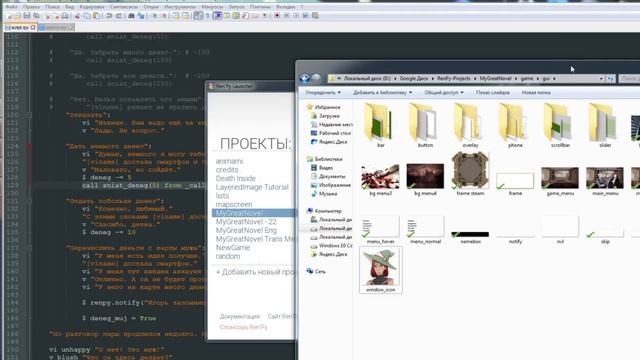Click the Record macro red dot icon
This screenshot has width=640, height=360.
[x=277, y=16]
